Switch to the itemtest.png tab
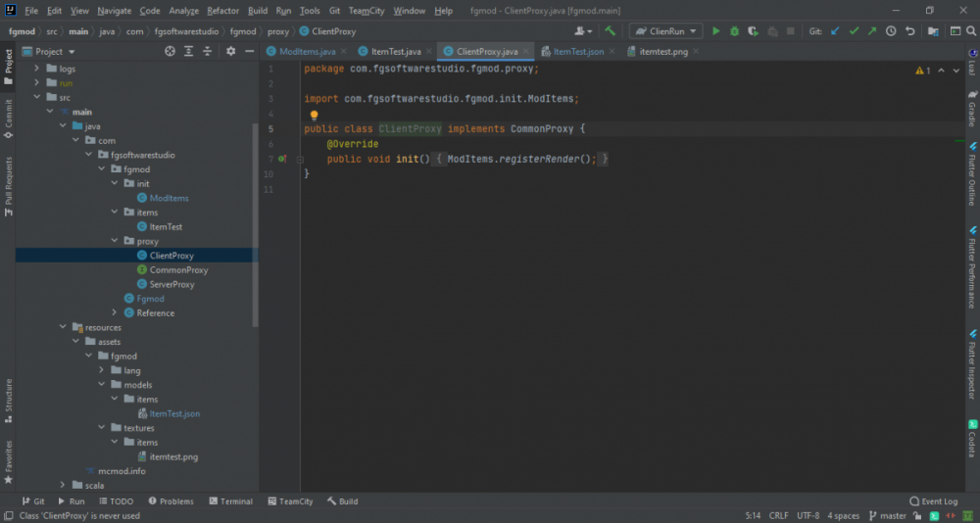Viewport: 980px width, 523px height. (663, 51)
